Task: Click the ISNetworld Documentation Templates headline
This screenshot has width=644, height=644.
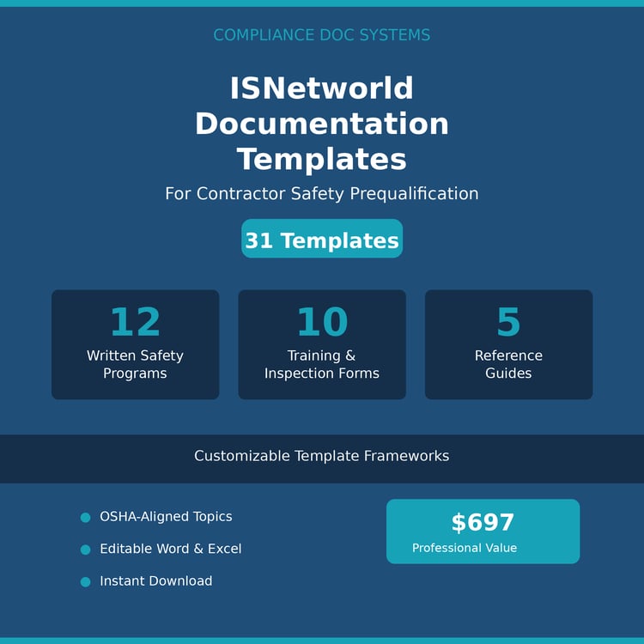Action: pyautogui.click(x=322, y=123)
